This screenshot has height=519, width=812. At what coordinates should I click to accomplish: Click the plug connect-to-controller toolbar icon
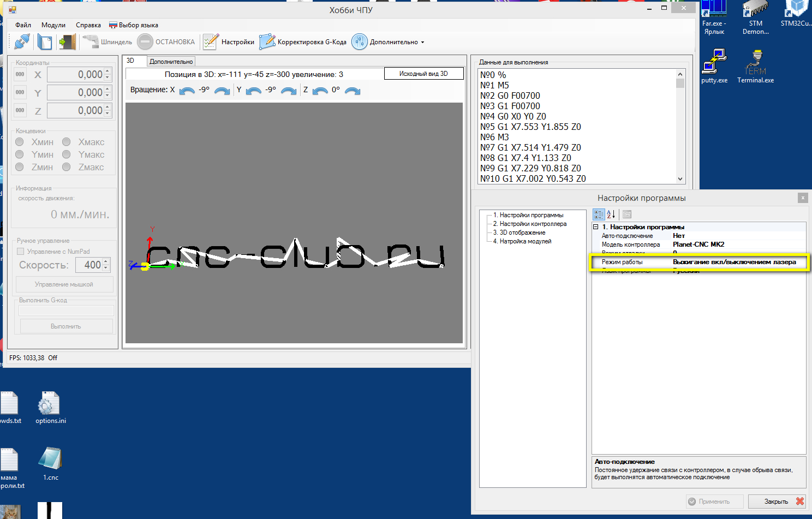[x=22, y=41]
